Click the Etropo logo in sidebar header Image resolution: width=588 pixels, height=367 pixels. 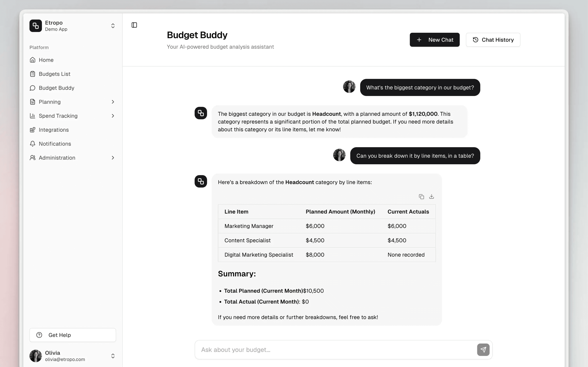(x=36, y=26)
